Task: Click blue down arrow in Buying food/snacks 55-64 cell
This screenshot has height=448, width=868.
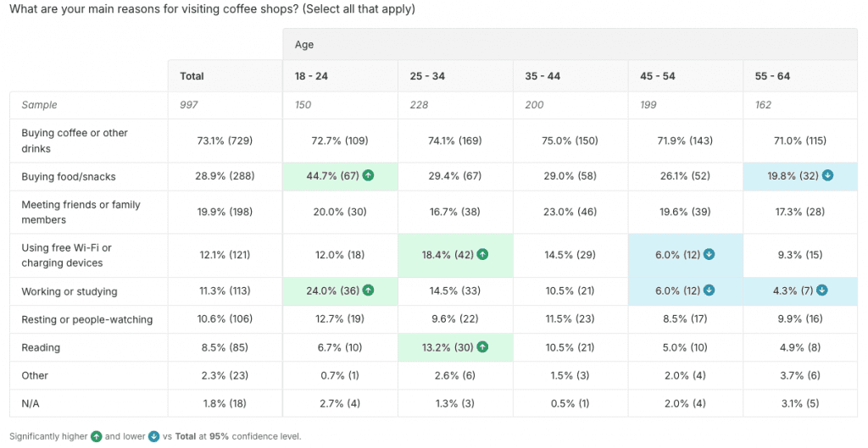Action: pos(827,176)
